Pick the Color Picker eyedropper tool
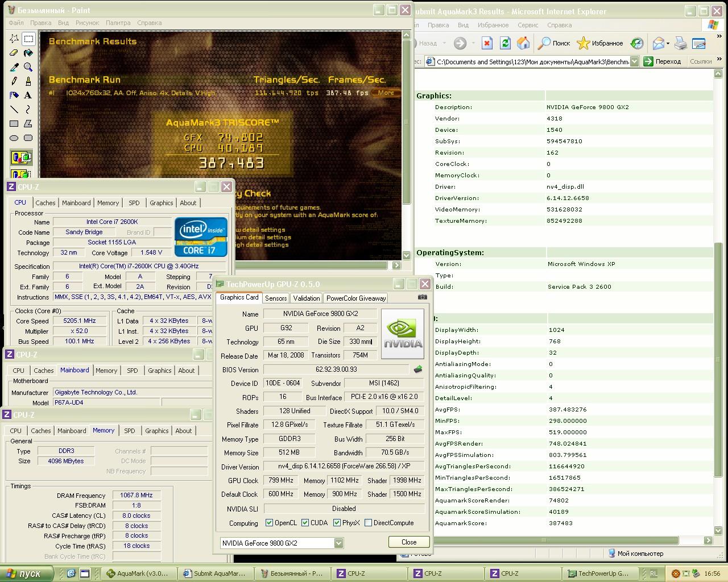Viewport: 728px width, 582px height. 14,67
